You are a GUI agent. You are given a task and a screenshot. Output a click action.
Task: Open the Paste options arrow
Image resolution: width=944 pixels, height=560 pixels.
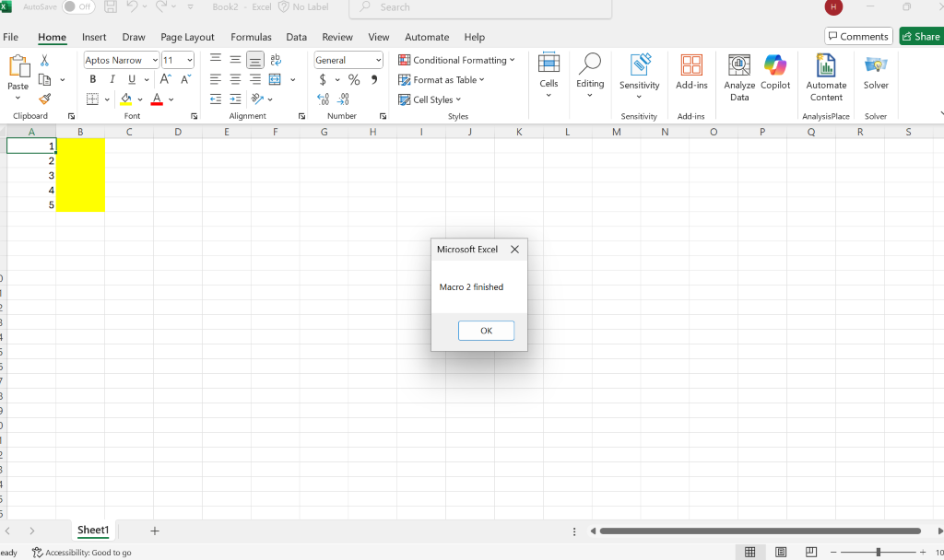click(18, 98)
